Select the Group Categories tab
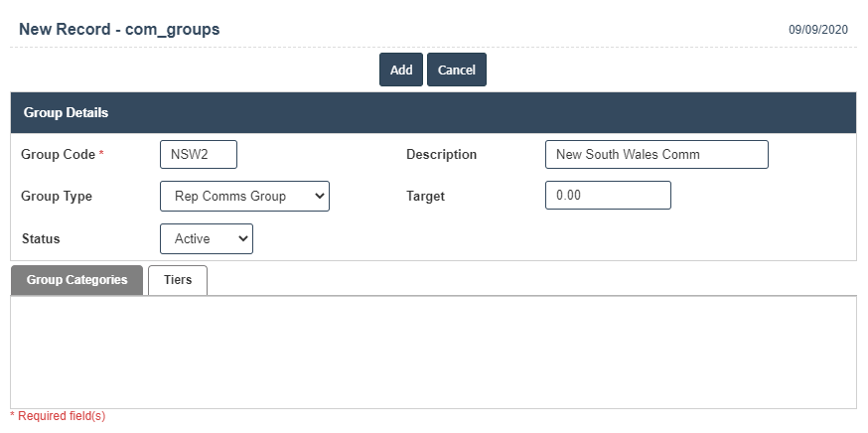The width and height of the screenshot is (868, 433). 77,280
